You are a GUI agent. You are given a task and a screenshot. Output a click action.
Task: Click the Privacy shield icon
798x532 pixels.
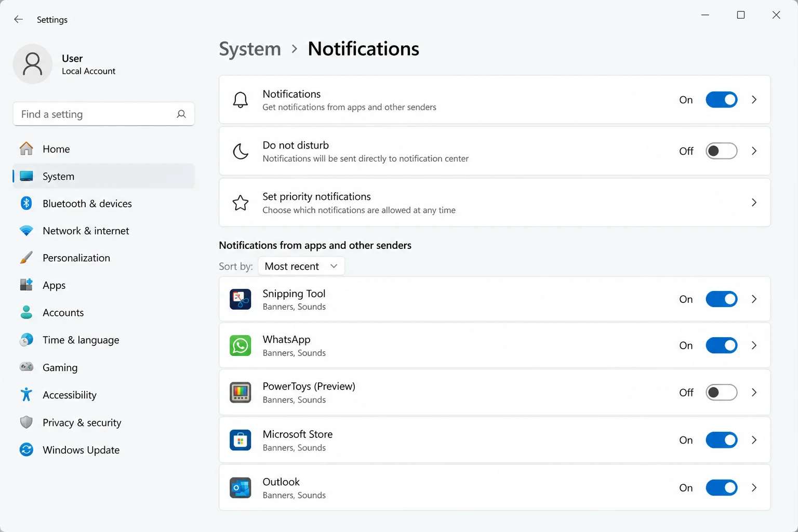(26, 422)
